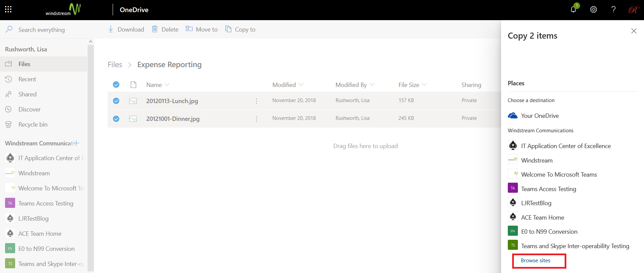
Task: Open the user profile avatar
Action: coord(633,10)
